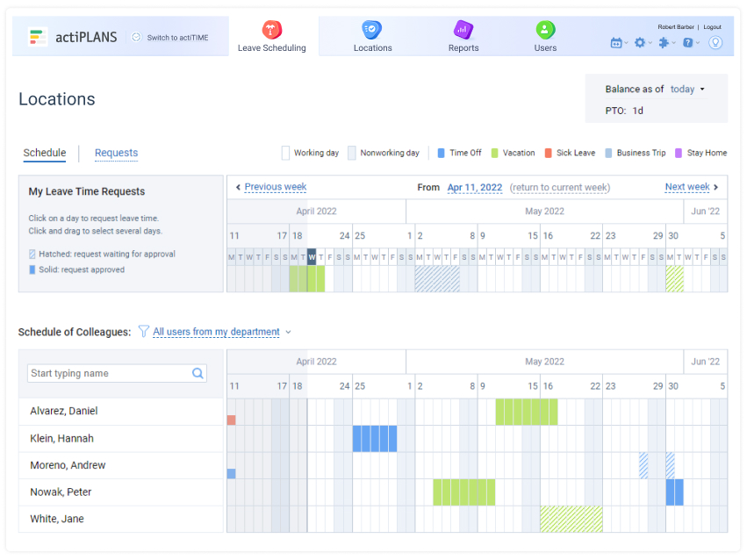Open the Leave Scheduling module
The image size is (747, 560).
[x=271, y=35]
